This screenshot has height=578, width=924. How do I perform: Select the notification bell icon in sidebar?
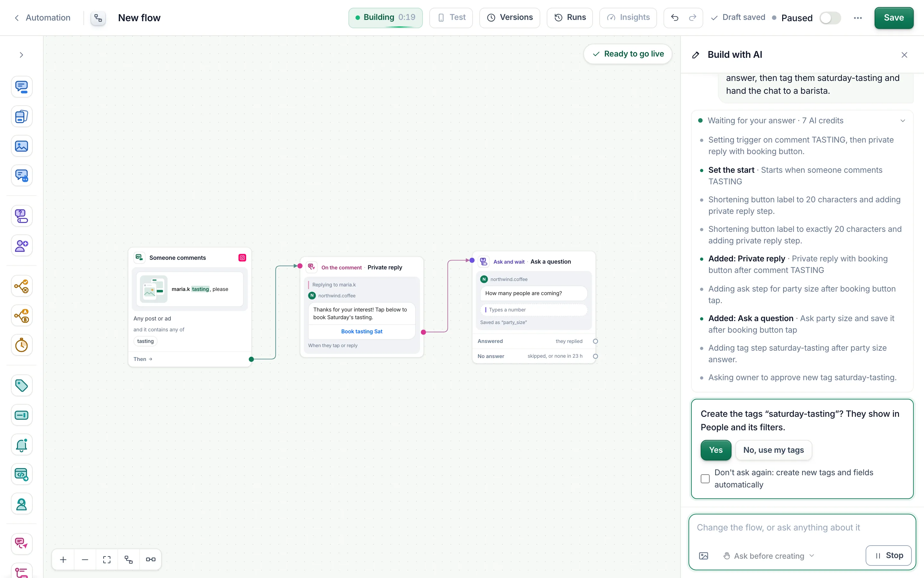pyautogui.click(x=21, y=445)
